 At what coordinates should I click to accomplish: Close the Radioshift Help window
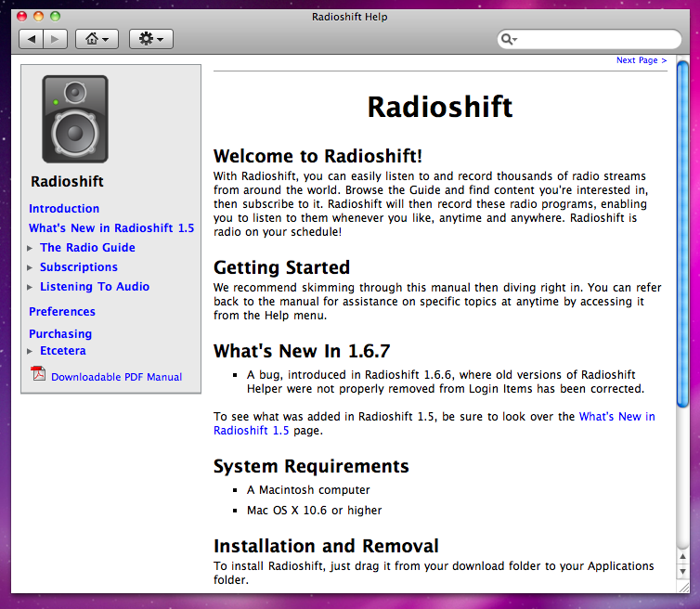tap(22, 17)
